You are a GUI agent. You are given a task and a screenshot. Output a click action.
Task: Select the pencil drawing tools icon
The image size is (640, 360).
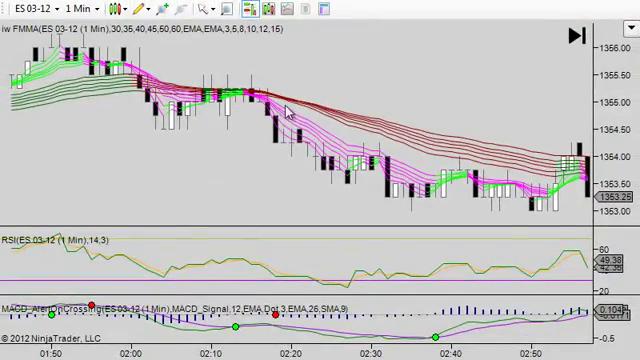click(139, 9)
